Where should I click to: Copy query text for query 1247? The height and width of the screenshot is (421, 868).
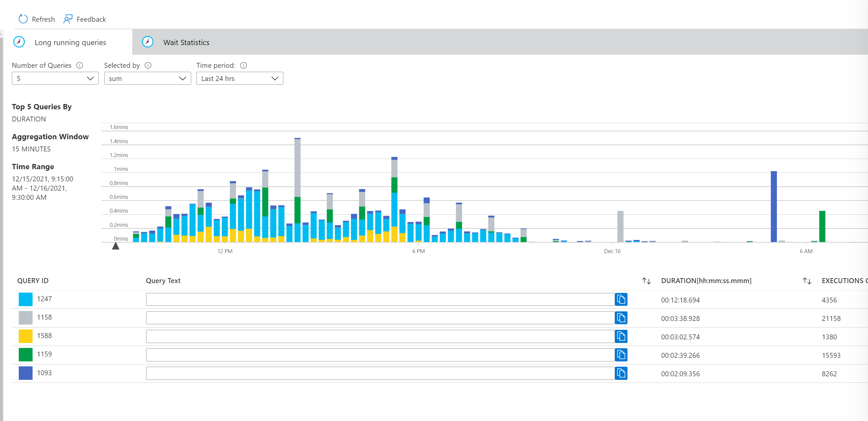click(622, 299)
